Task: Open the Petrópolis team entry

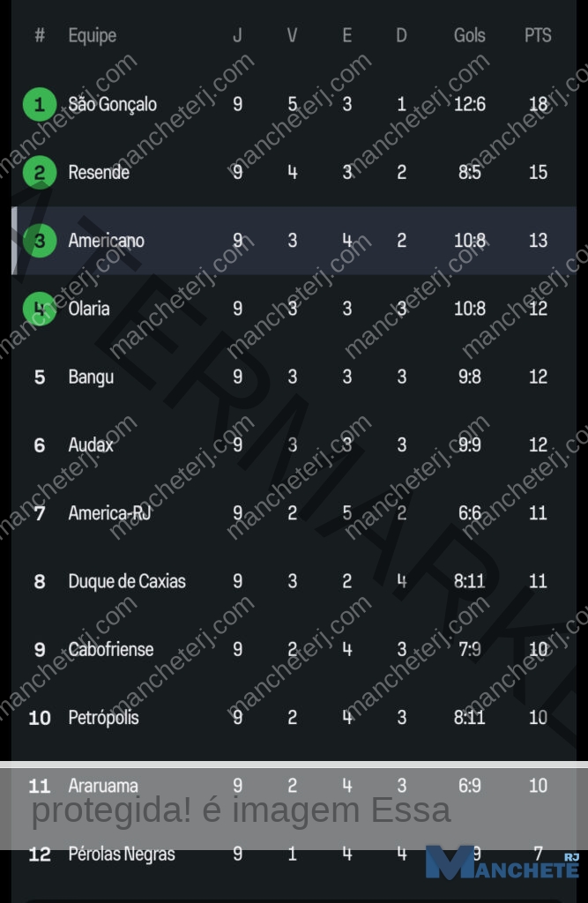Action: [103, 718]
